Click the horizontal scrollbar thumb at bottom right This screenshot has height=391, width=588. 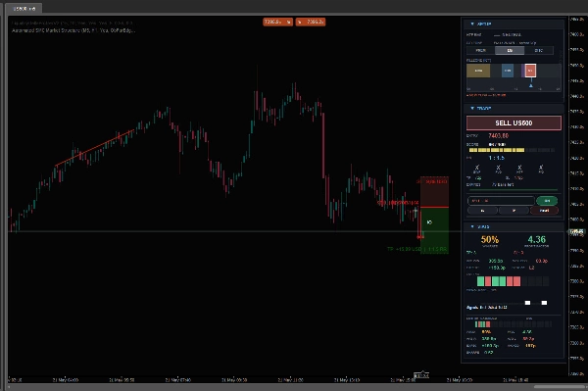560,386
